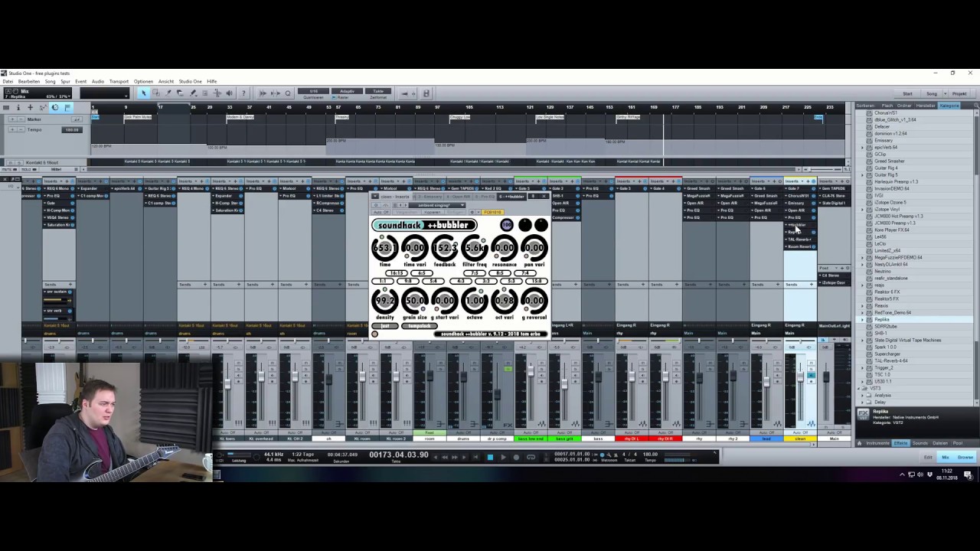Click the stop button in transport

coord(490,457)
